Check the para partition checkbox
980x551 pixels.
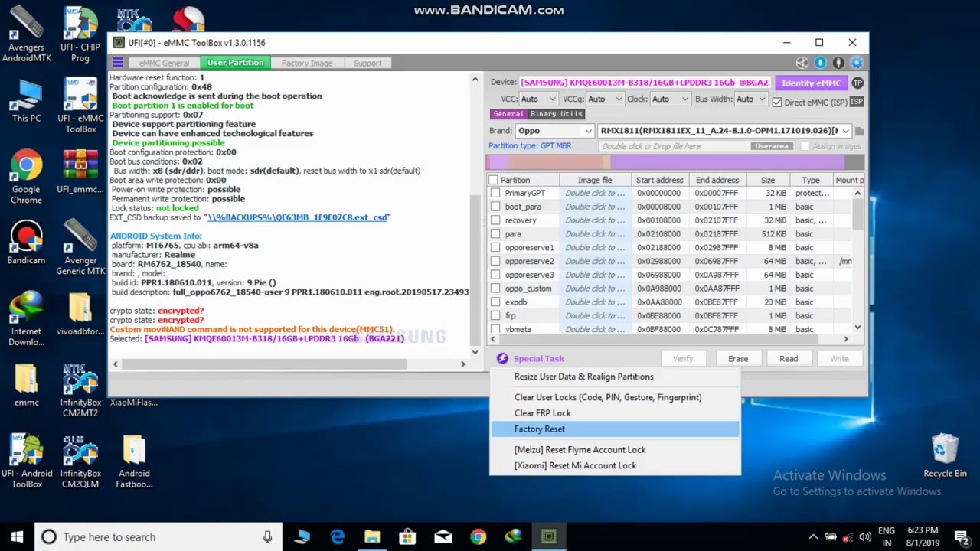[x=495, y=234]
